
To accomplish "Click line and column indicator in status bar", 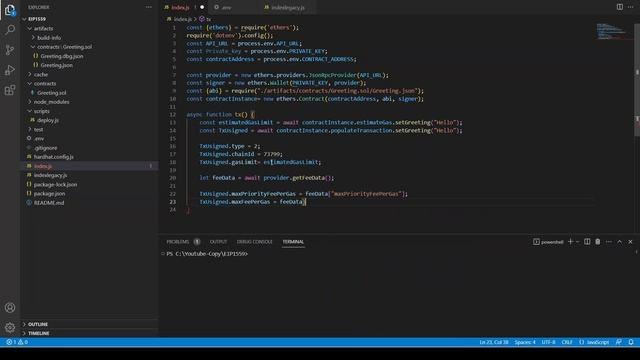I will coord(494,342).
